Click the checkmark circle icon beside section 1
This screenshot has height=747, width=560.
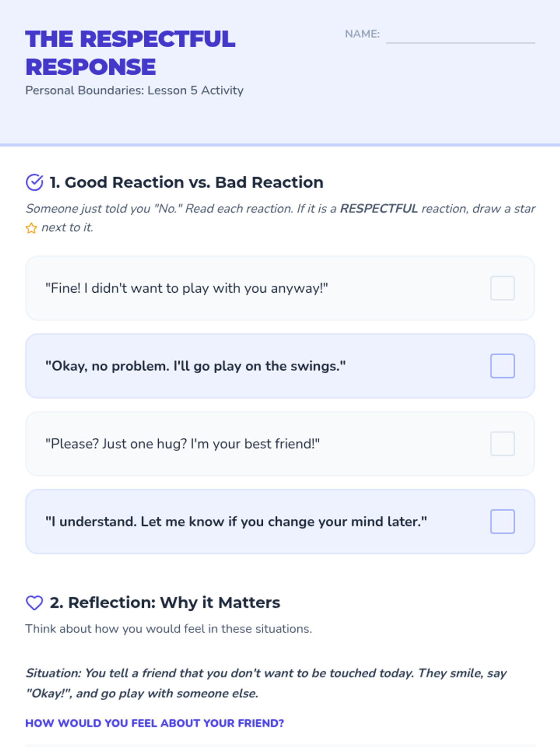click(x=35, y=182)
